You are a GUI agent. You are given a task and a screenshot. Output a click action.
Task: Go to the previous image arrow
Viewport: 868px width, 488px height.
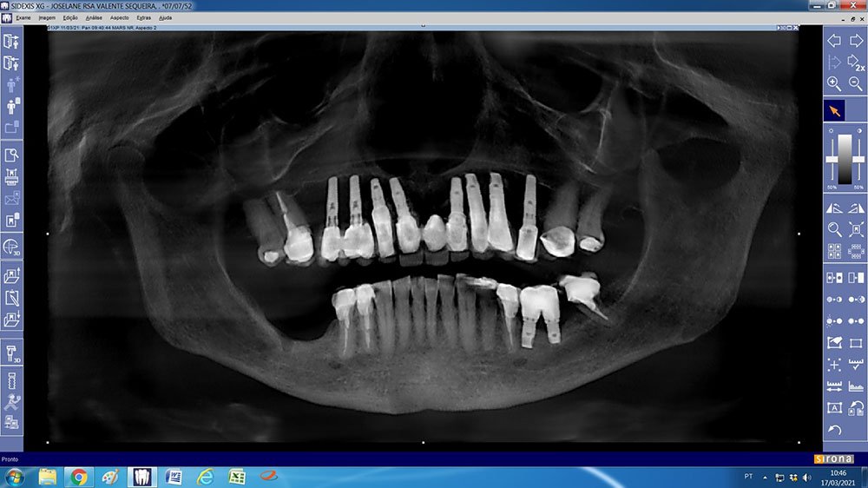coord(834,40)
